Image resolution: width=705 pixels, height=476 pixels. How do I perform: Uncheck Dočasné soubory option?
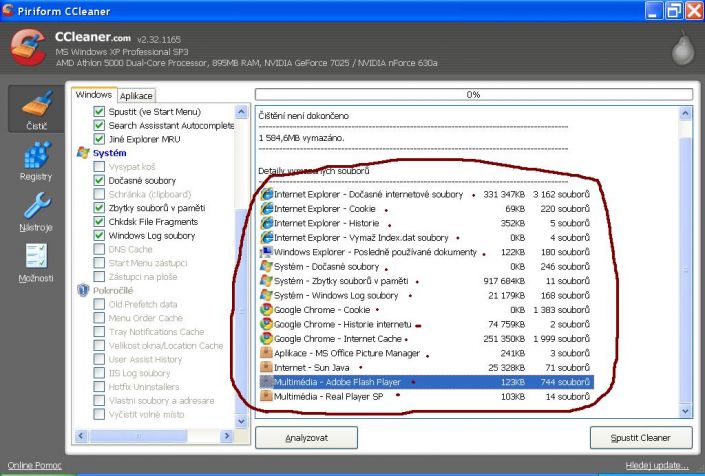(x=99, y=180)
